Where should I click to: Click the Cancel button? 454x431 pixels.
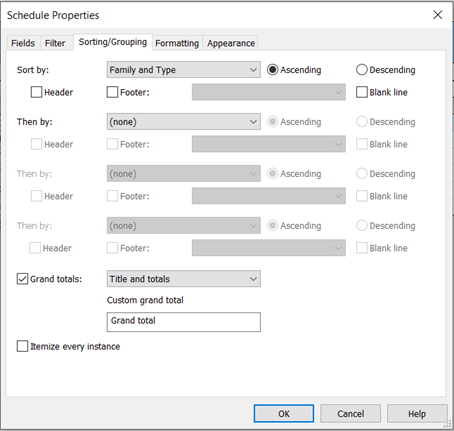point(350,414)
